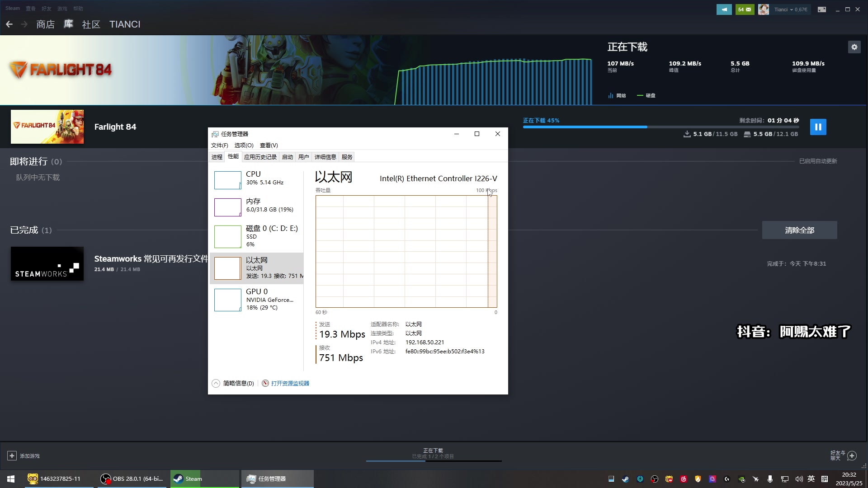Select 以太网 in performance list
Image resolution: width=868 pixels, height=488 pixels.
click(x=257, y=268)
